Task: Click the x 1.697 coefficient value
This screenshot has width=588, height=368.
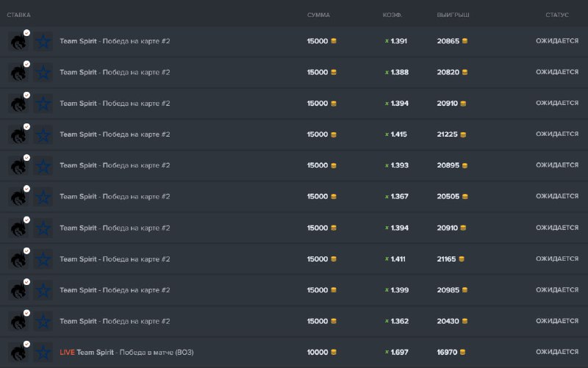Action: point(397,353)
